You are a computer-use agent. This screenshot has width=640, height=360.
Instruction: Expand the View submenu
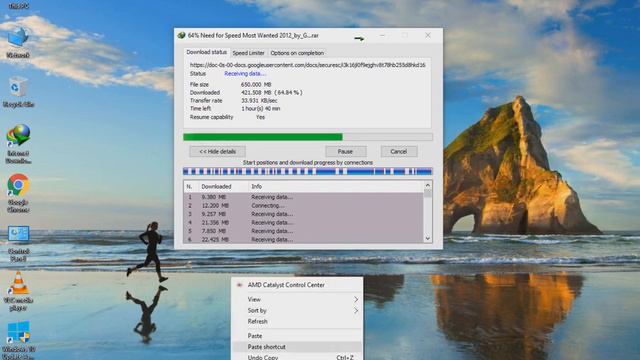tap(297, 299)
